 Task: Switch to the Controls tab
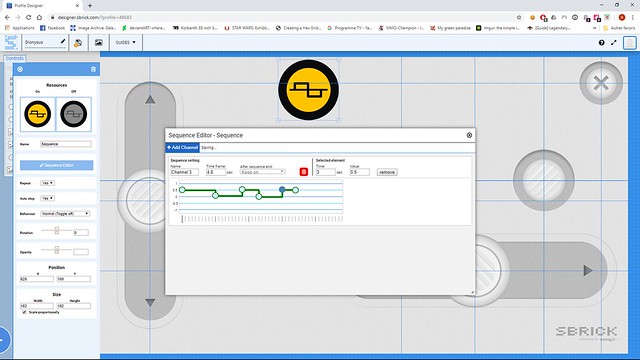click(15, 58)
